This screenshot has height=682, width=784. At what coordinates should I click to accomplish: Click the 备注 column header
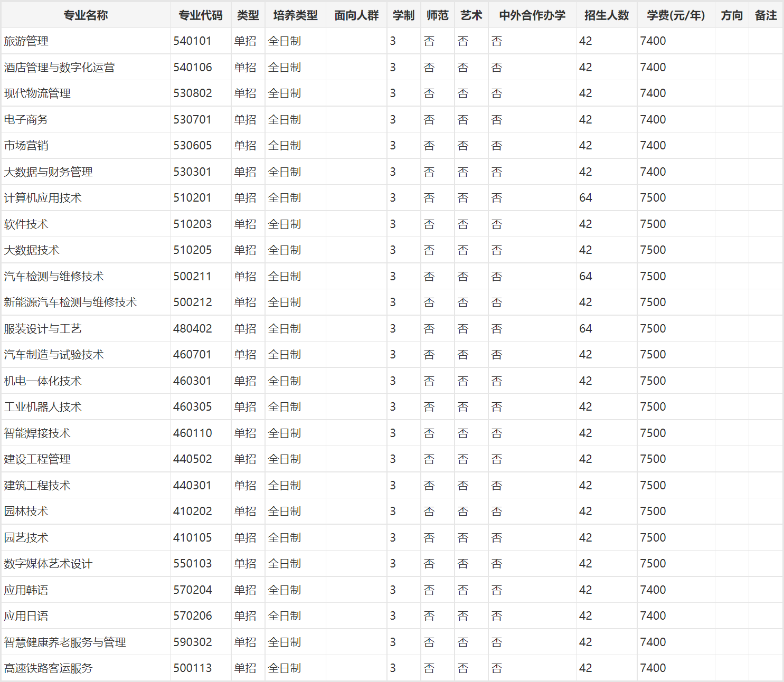click(766, 15)
